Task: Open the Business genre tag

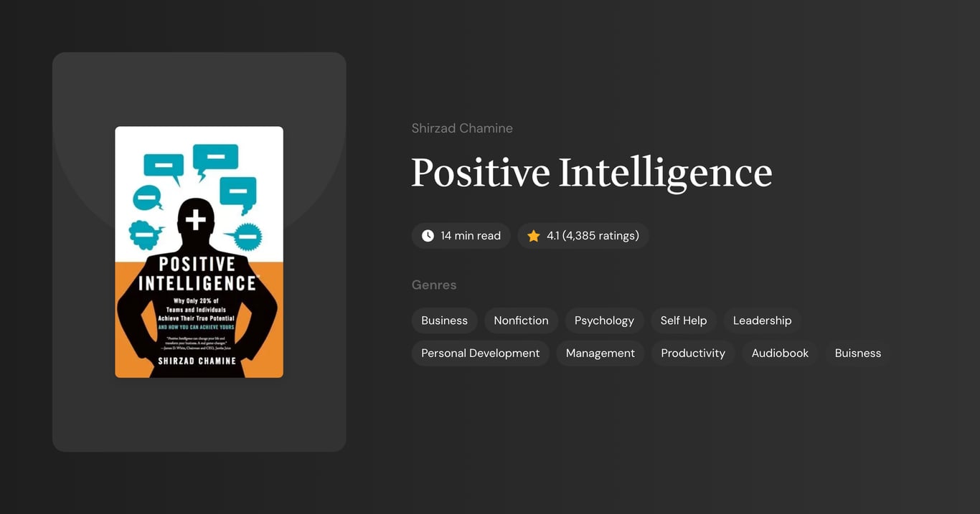Action: point(444,320)
